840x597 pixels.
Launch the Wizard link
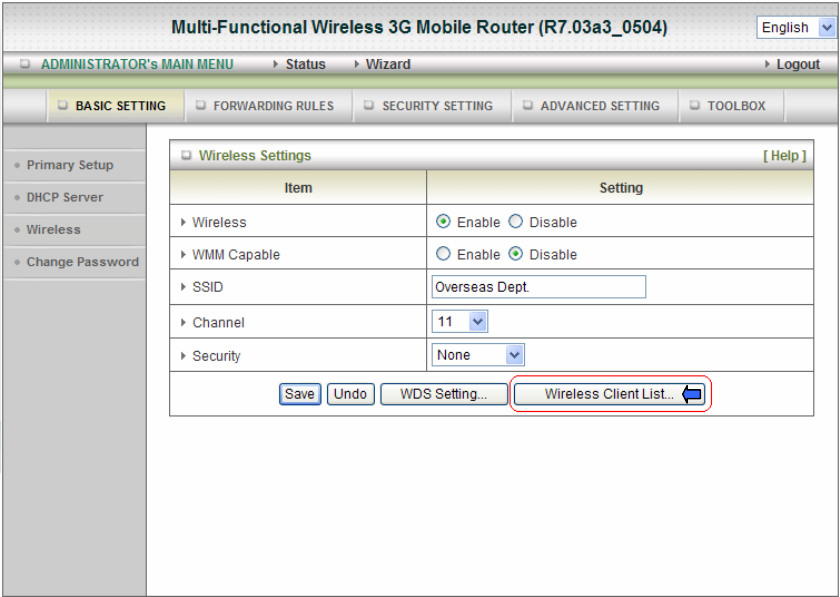tap(388, 64)
